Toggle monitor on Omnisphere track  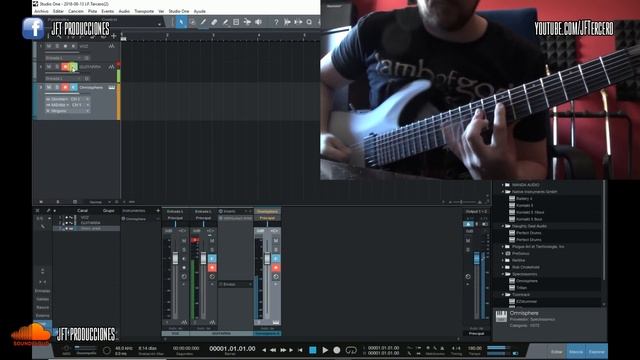point(73,87)
